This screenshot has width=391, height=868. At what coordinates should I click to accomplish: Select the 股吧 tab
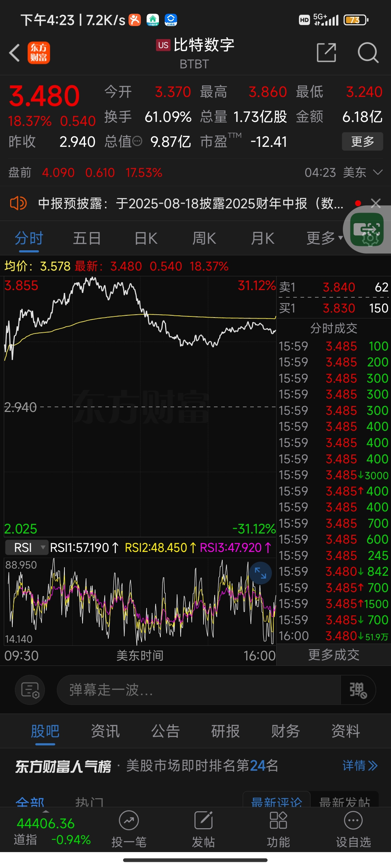click(x=45, y=731)
